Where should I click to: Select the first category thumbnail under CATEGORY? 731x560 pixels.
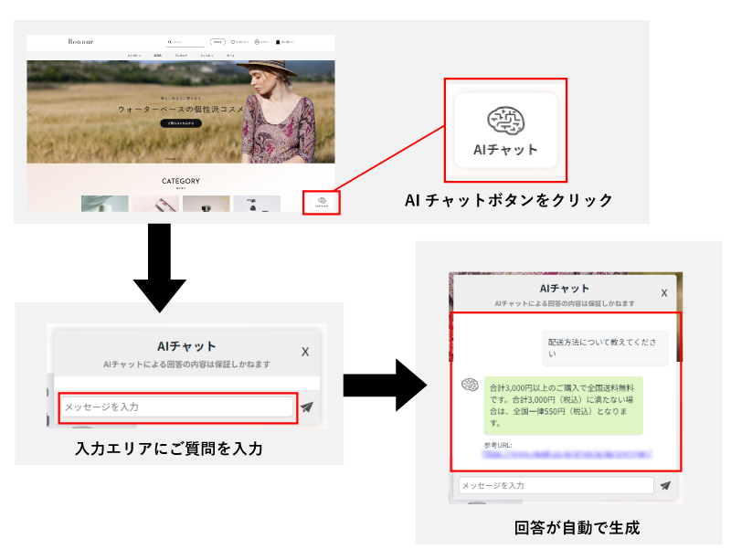pos(104,204)
